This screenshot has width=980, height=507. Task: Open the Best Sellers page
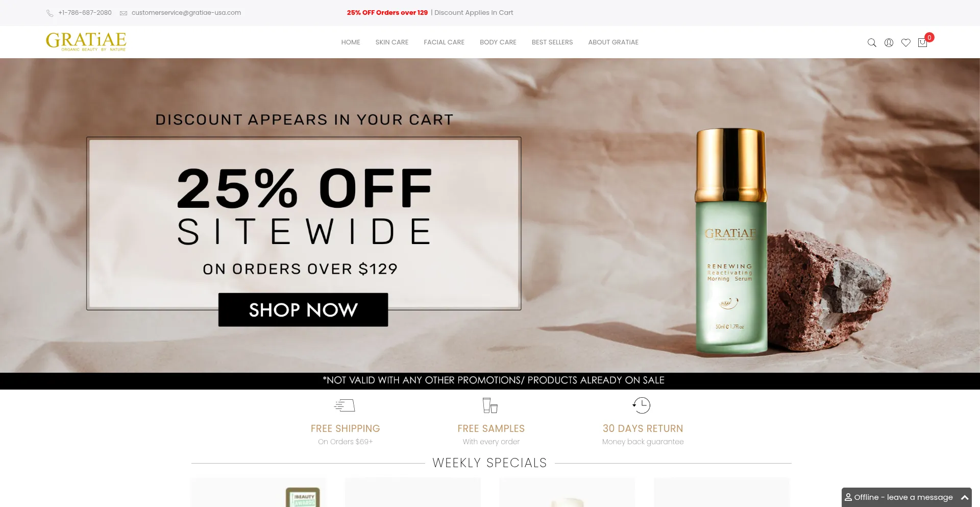tap(552, 42)
